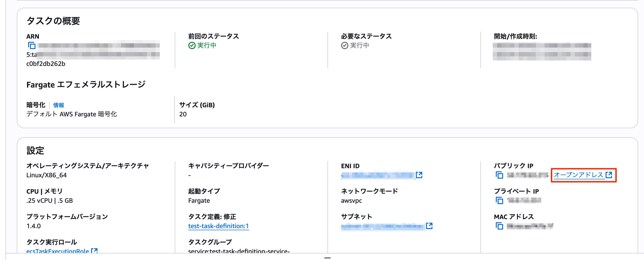The width and height of the screenshot is (644, 260).
Task: Click the external-link icon next to ENI ID
Action: click(419, 175)
